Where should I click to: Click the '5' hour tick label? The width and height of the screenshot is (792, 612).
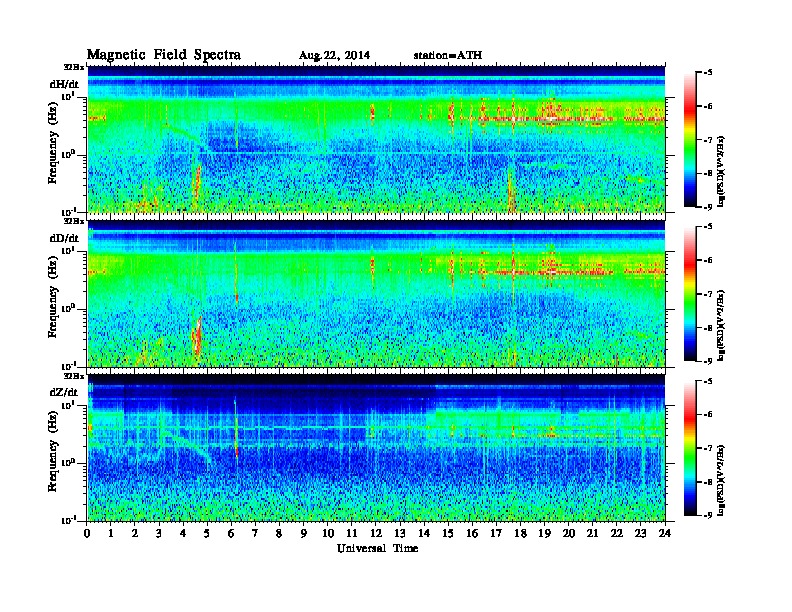[x=207, y=533]
